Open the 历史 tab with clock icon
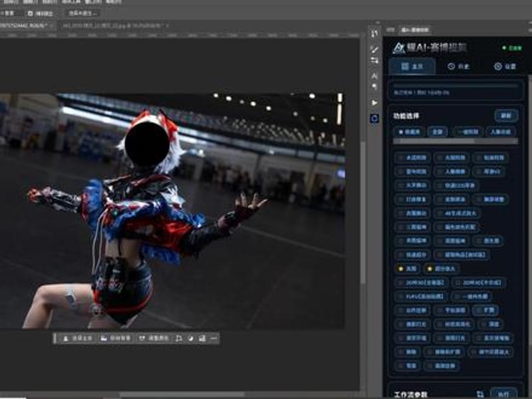532x399 pixels. [x=458, y=66]
